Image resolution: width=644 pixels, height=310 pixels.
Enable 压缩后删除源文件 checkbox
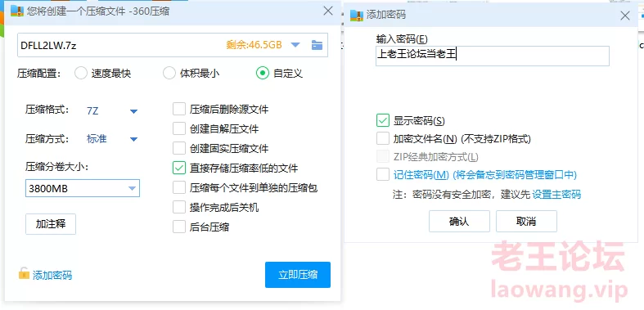coord(179,110)
